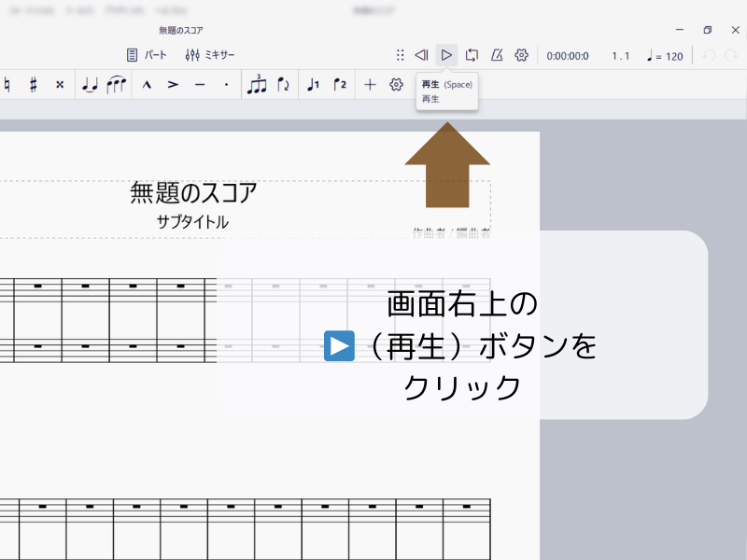This screenshot has width=747, height=560.
Task: Open the パート (Parts) window
Action: tap(148, 55)
